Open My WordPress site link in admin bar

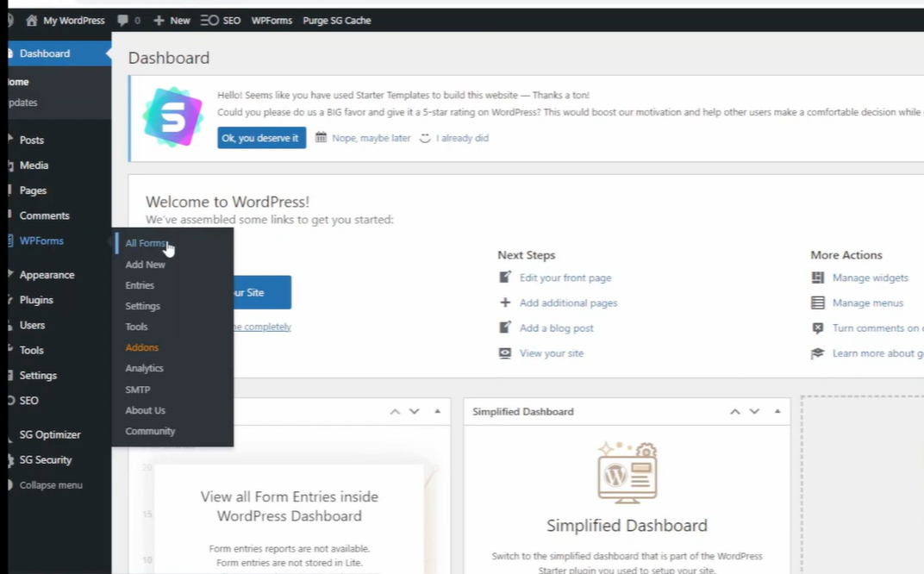point(73,21)
